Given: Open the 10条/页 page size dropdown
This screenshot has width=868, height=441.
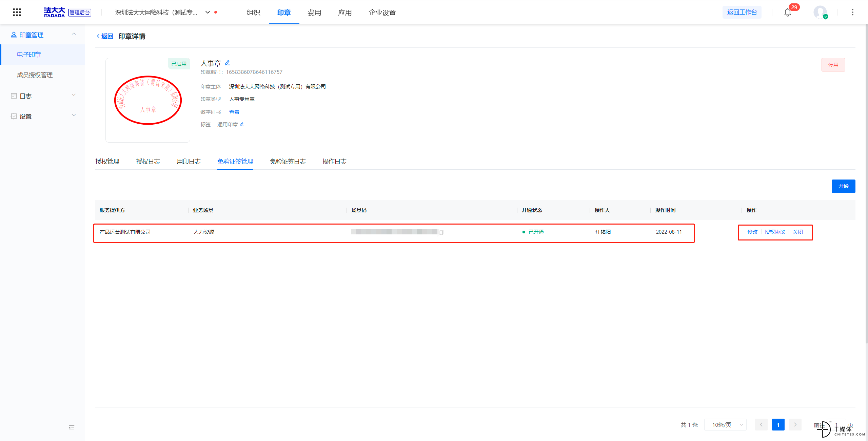Looking at the screenshot, I should [725, 425].
